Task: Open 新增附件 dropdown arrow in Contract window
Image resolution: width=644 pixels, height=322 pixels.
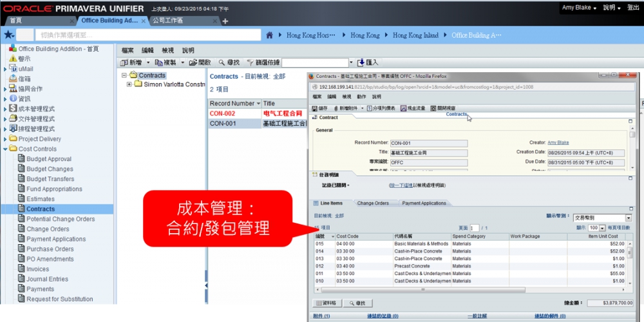Action: point(362,108)
